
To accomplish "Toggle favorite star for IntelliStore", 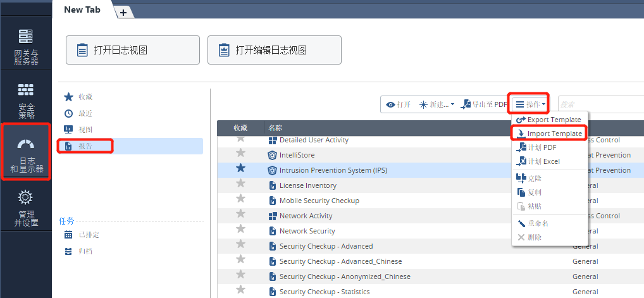I will (x=240, y=153).
